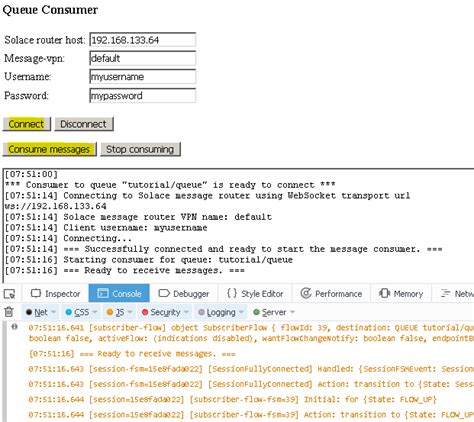Clear console output with trash icon
This screenshot has height=422, width=474.
(x=9, y=312)
